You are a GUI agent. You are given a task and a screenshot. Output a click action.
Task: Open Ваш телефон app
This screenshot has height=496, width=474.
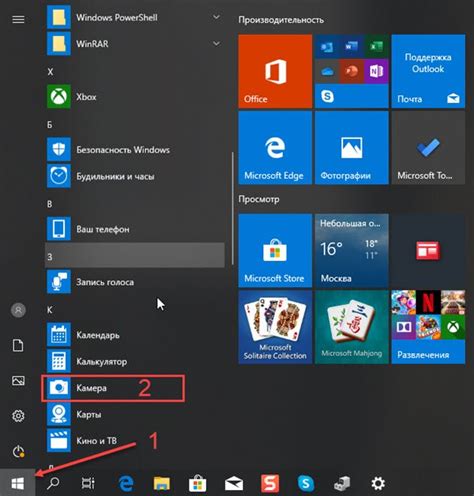pyautogui.click(x=135, y=229)
